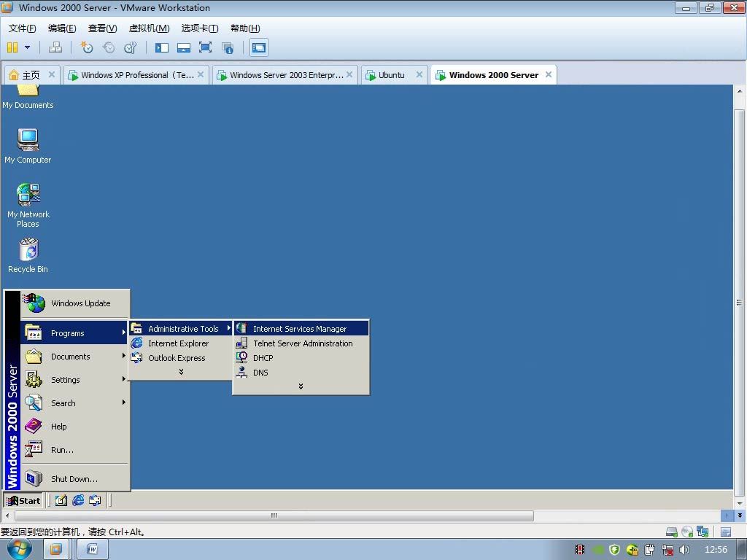The width and height of the screenshot is (747, 560).
Task: Expand hidden Programs items with double chevron
Action: click(x=181, y=372)
